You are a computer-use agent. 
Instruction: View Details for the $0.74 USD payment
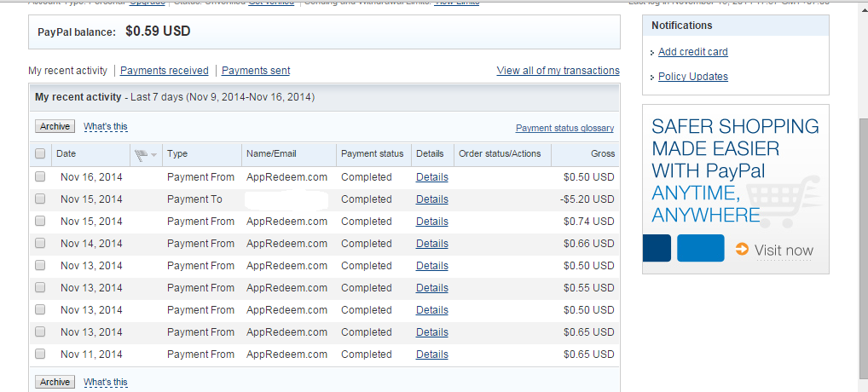(x=431, y=222)
